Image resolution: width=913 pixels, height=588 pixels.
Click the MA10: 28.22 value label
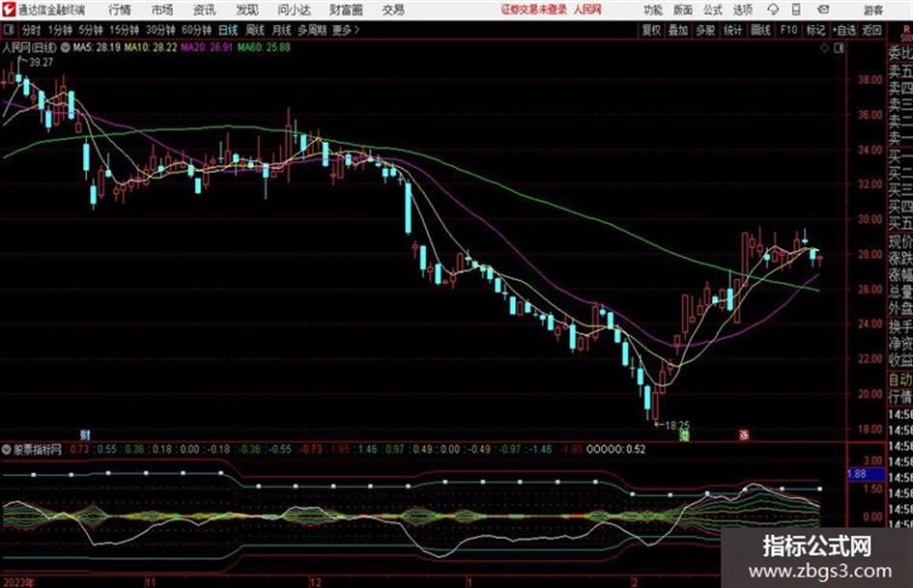pos(150,47)
